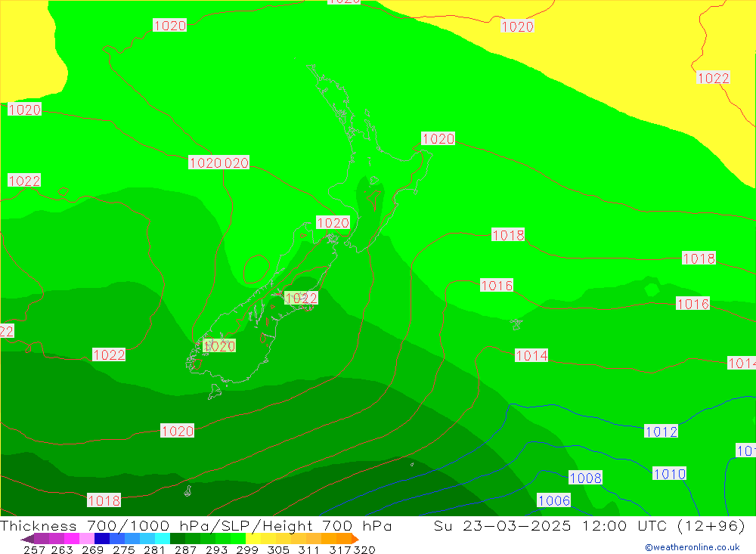Click the legend value 263
Screen dimensions: 756x554
click(x=61, y=549)
